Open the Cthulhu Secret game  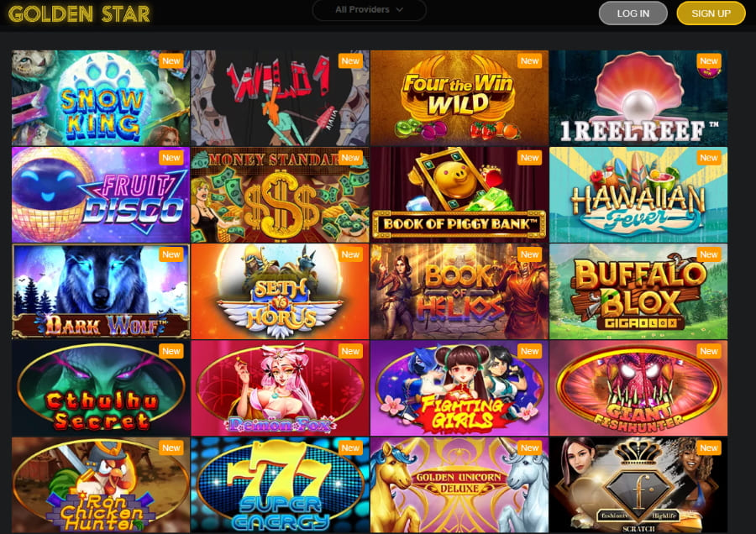pyautogui.click(x=101, y=389)
